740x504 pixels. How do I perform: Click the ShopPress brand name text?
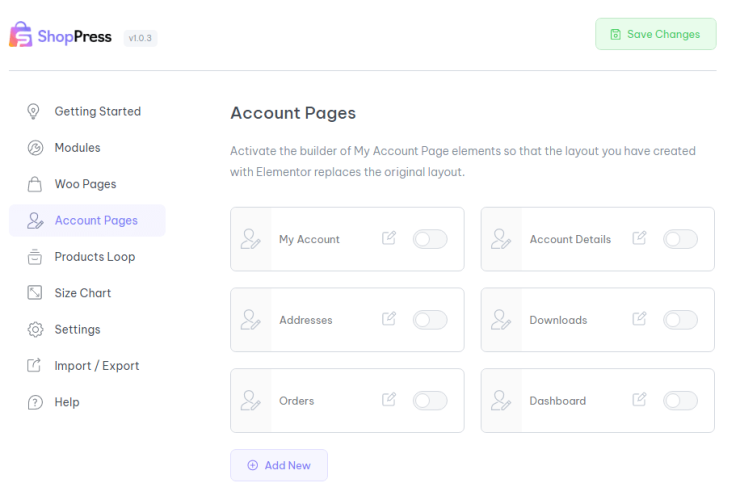(x=75, y=36)
